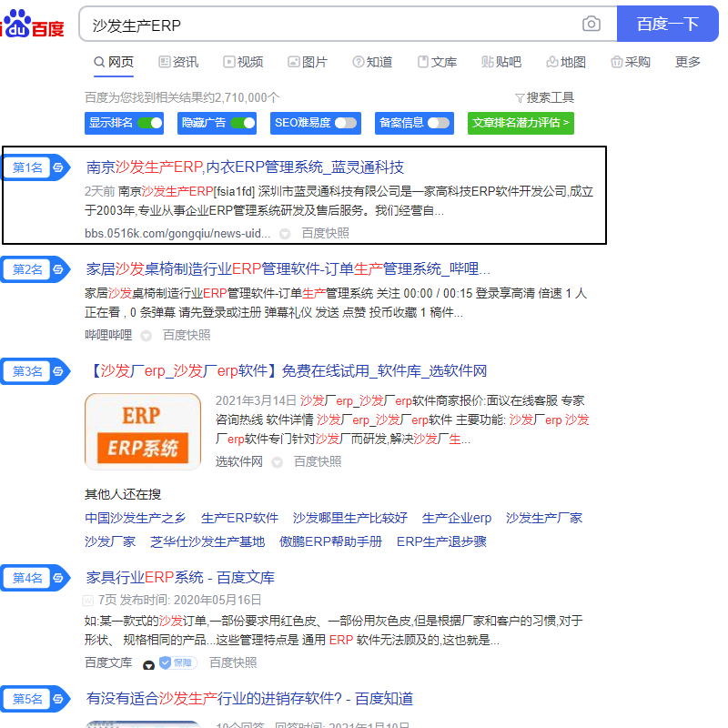Viewport: 728px width, 728px height.
Task: Search related query 生产企业erp
Action: point(457,518)
